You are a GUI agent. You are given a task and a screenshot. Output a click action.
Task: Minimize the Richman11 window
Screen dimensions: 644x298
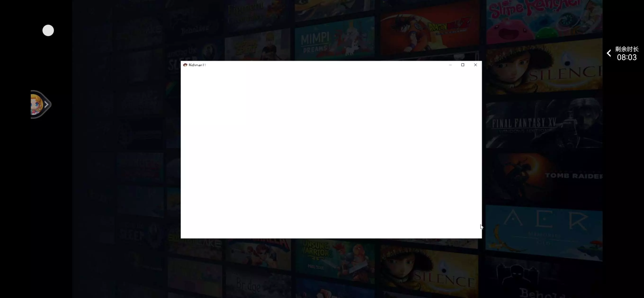click(x=450, y=65)
